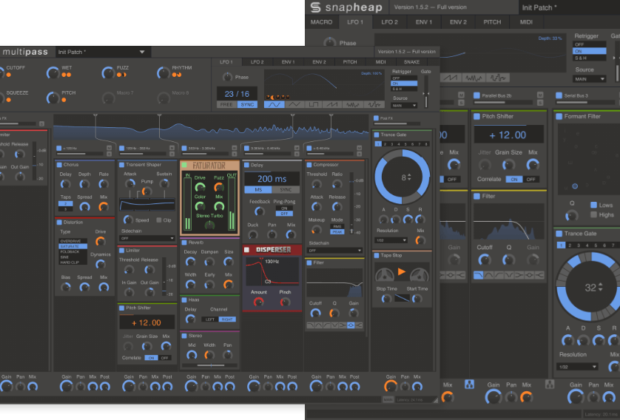
Task: Open SNAKE tab in Multipass
Action: click(x=412, y=62)
